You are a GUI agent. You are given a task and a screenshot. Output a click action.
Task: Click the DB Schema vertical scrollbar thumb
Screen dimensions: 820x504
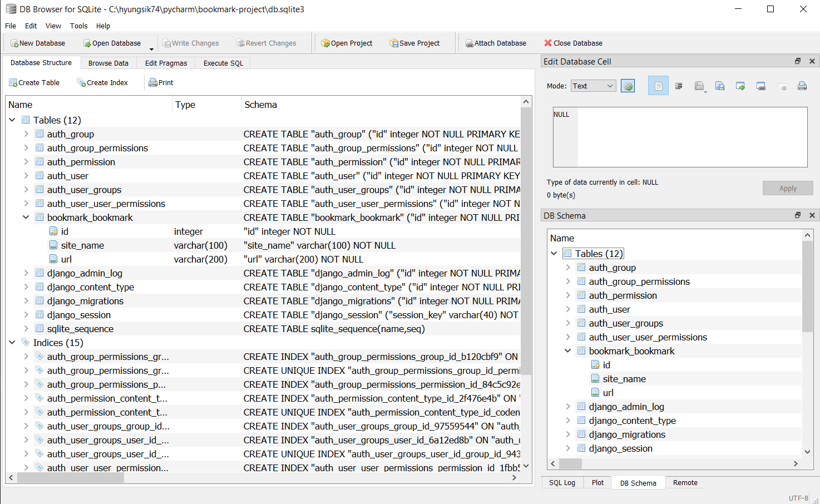pyautogui.click(x=807, y=286)
